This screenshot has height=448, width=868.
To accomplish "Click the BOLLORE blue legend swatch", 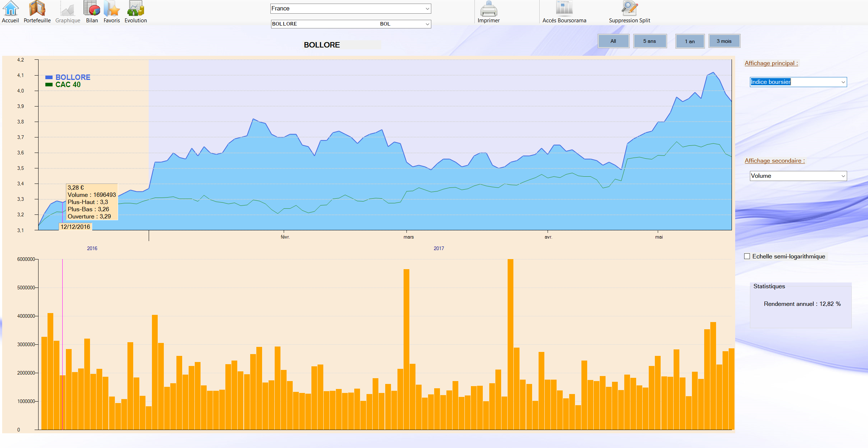I will [x=49, y=77].
